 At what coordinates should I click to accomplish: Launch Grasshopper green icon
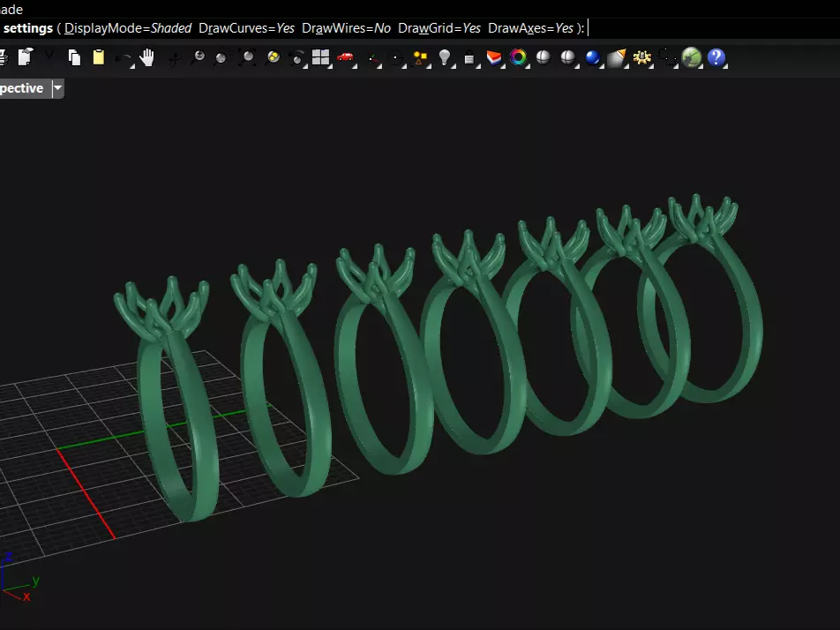692,57
